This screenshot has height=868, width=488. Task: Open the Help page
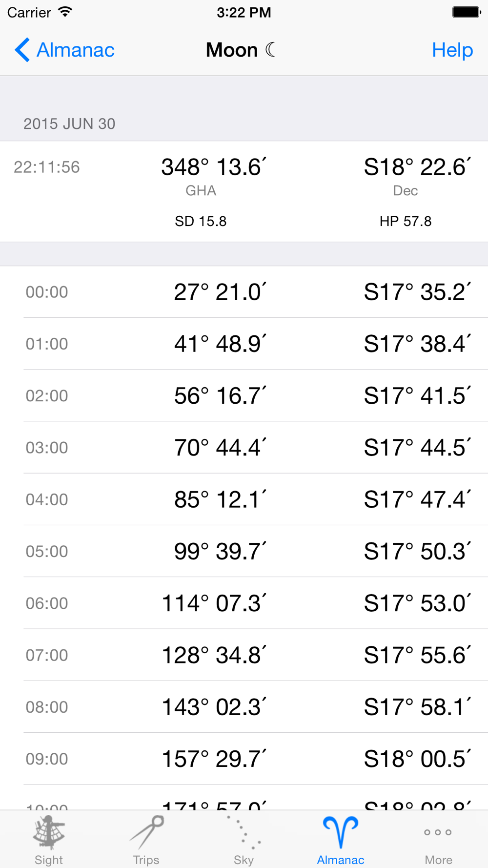(452, 50)
